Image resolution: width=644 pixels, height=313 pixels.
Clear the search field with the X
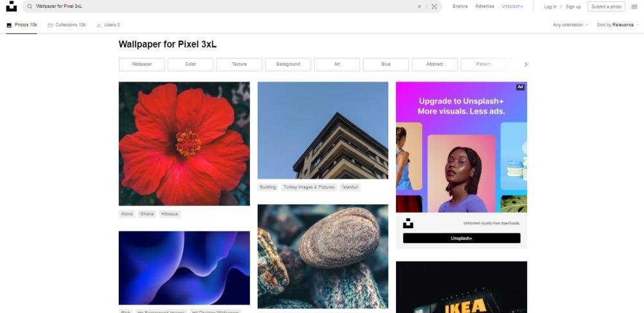(x=419, y=6)
